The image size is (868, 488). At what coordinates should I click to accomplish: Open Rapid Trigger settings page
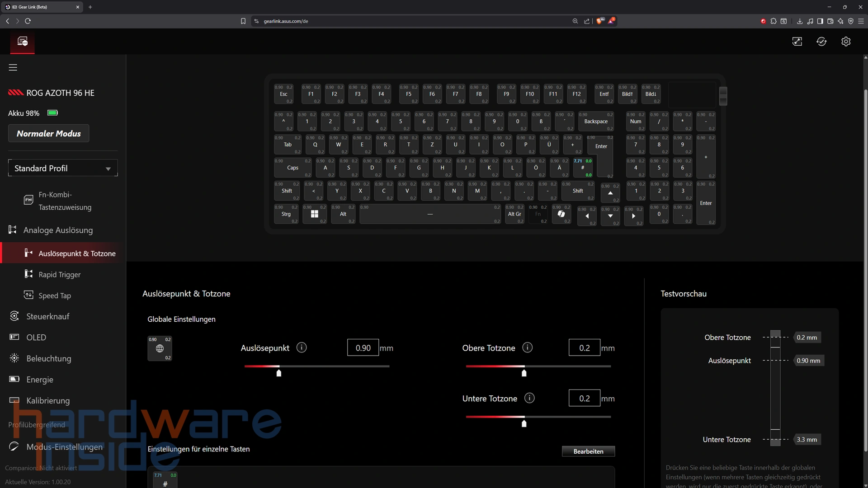(59, 275)
